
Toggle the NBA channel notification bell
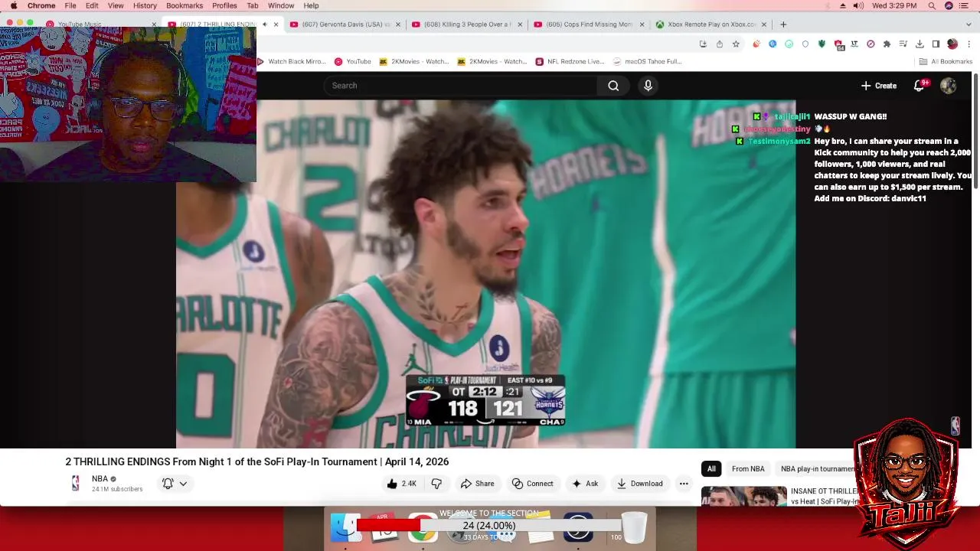(x=168, y=484)
